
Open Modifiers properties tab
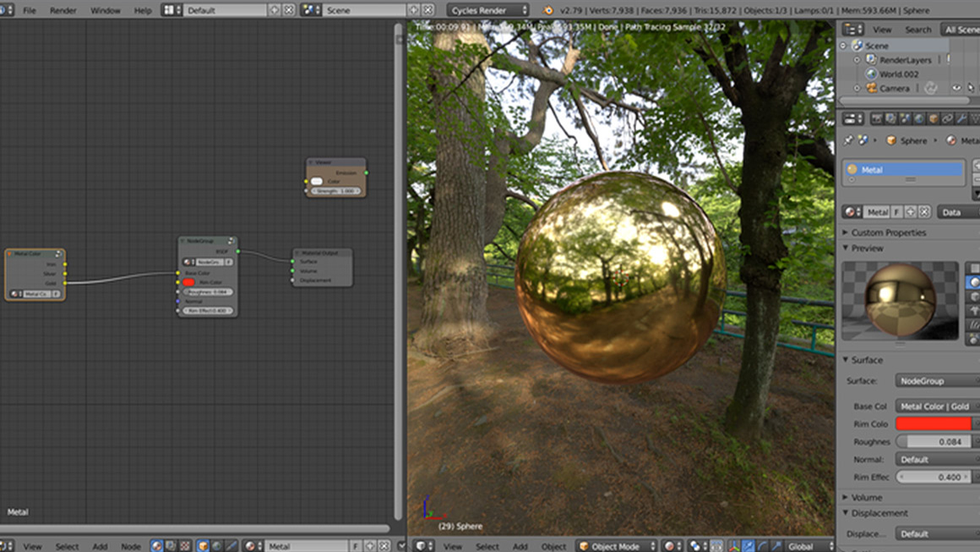pyautogui.click(x=962, y=118)
